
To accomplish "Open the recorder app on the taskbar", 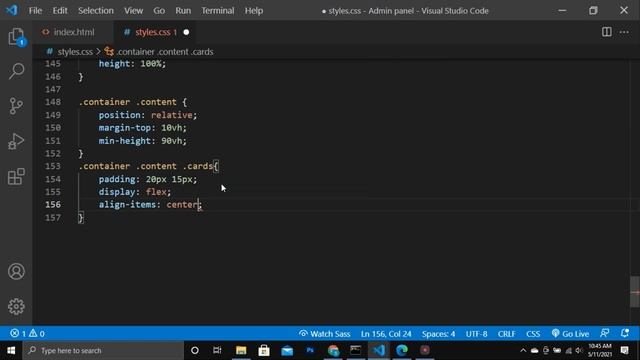I will tap(425, 350).
